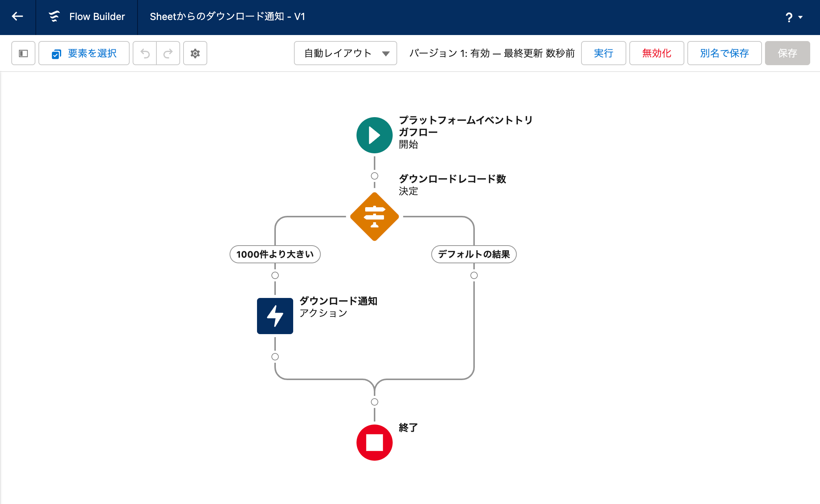The height and width of the screenshot is (504, 820).
Task: Select the red End stop element
Action: pos(374,443)
